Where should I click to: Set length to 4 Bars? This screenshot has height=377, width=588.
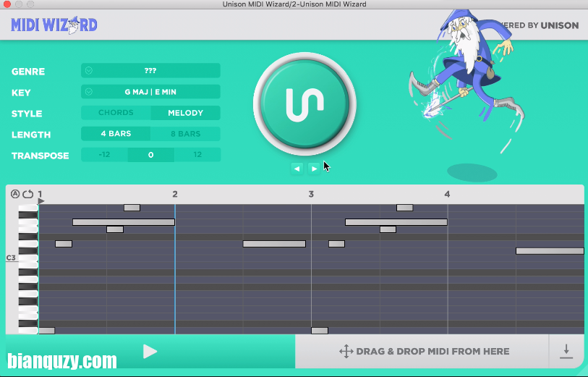pyautogui.click(x=116, y=134)
